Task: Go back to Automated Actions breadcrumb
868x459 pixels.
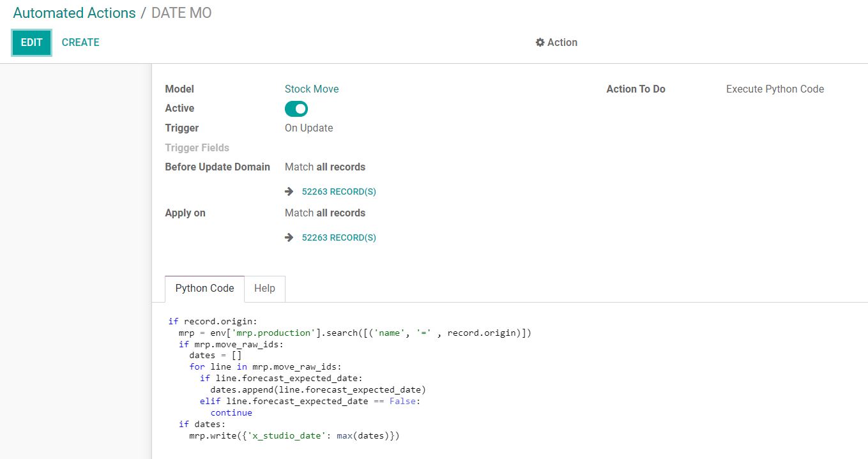Action: point(74,13)
